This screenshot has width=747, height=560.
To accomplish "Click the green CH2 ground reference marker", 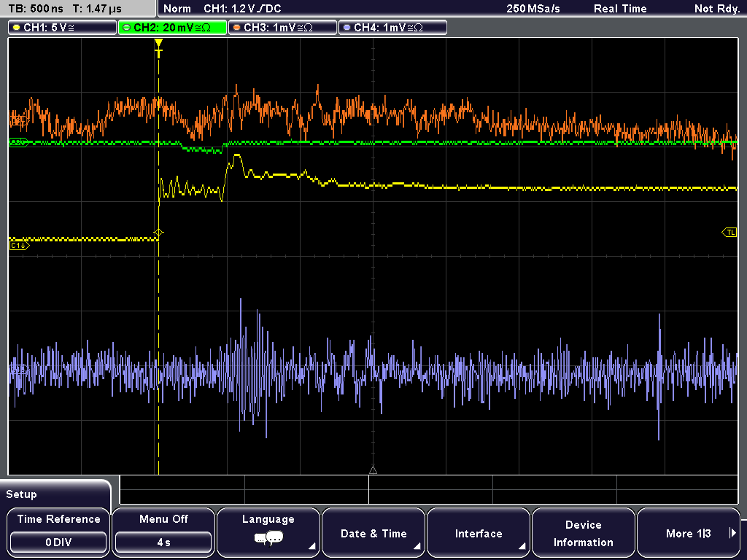I will [18, 142].
